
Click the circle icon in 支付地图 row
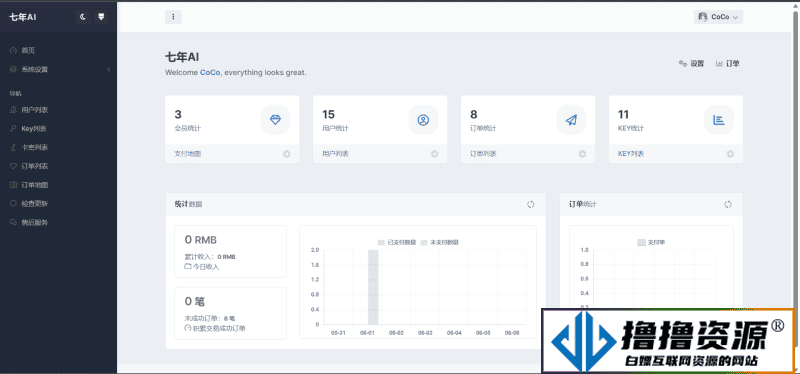click(x=287, y=154)
